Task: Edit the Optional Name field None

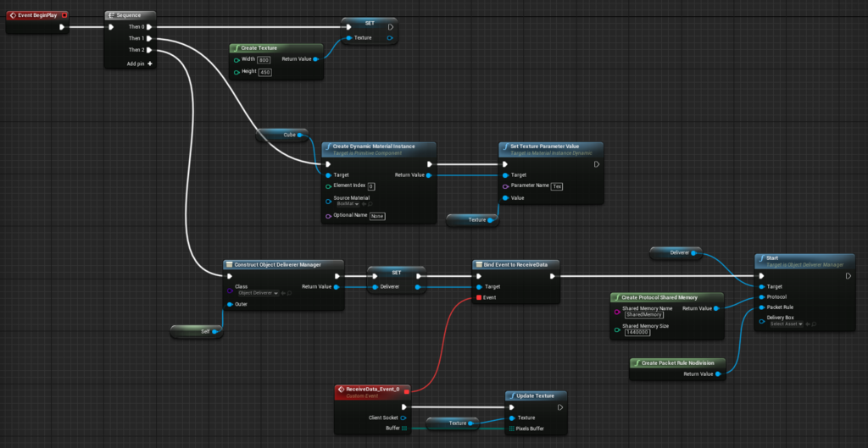Action: 377,216
